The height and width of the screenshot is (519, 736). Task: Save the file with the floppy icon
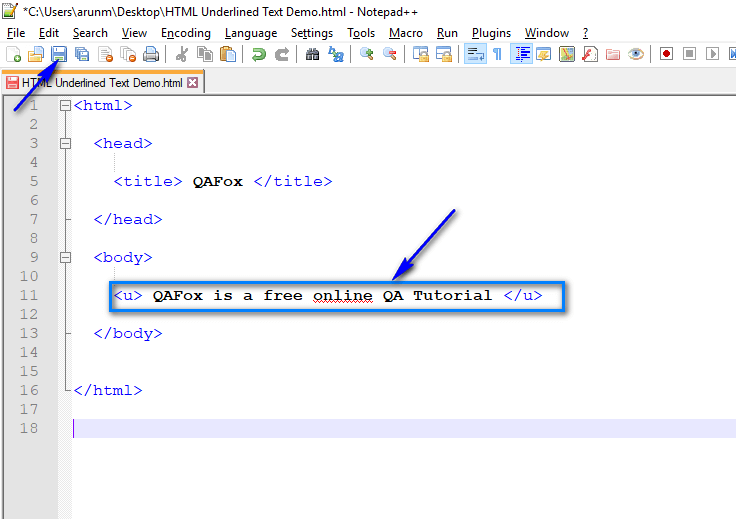[59, 54]
